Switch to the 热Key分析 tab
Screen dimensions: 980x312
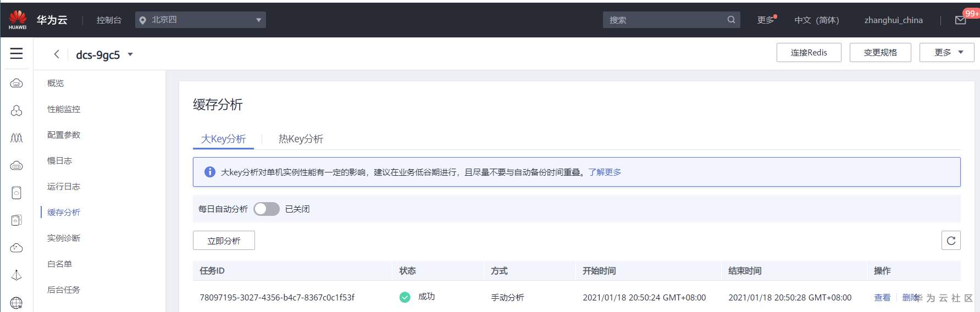301,139
